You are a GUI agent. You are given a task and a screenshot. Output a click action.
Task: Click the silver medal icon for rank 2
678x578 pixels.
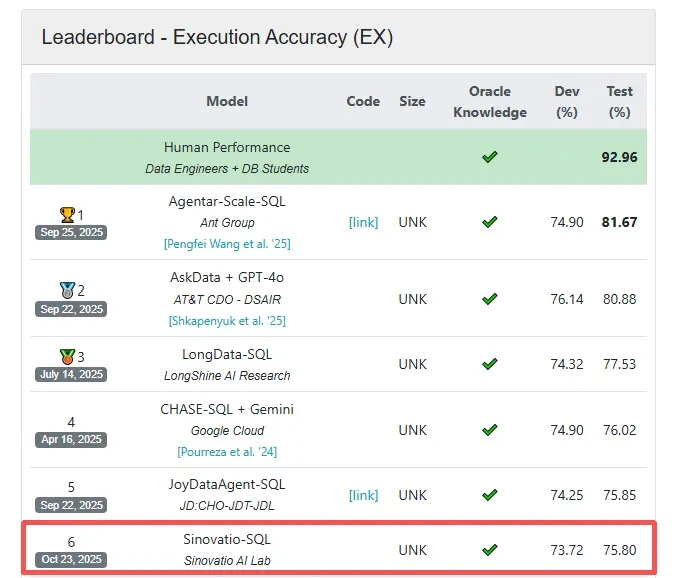point(67,290)
